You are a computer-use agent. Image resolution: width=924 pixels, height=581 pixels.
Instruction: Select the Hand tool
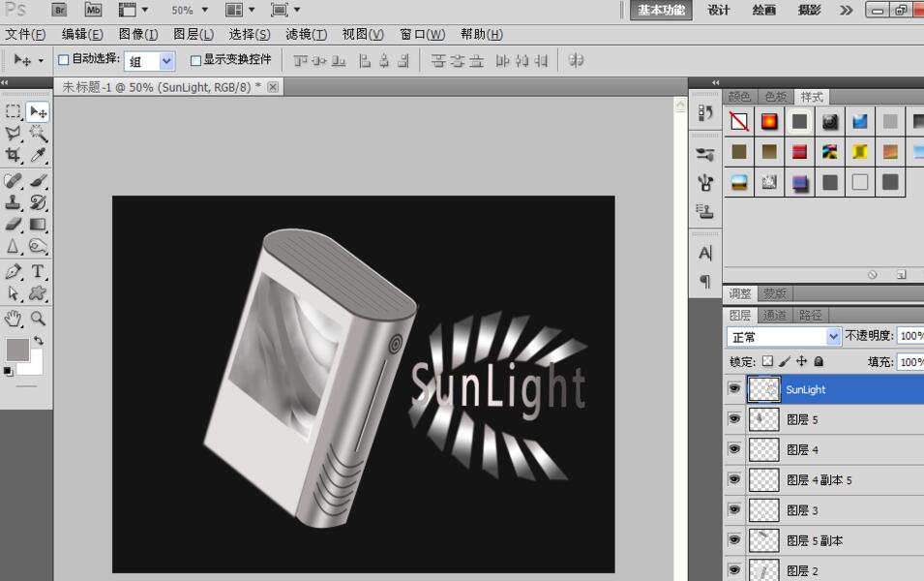(14, 318)
